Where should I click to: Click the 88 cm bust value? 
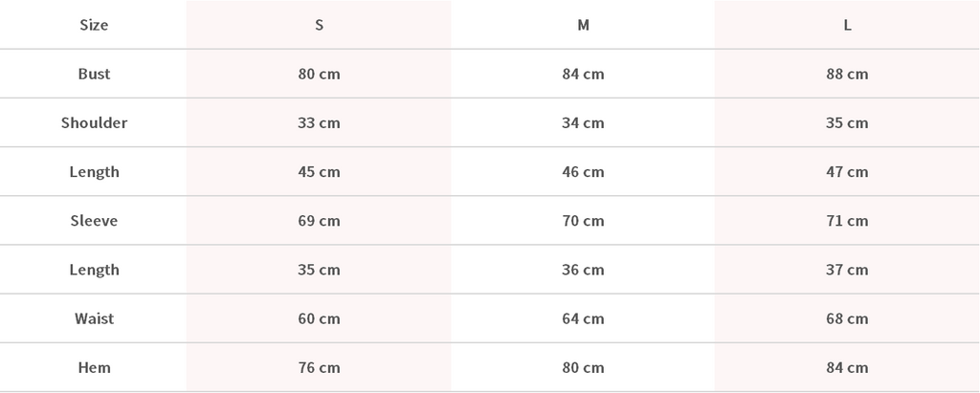[x=847, y=74]
